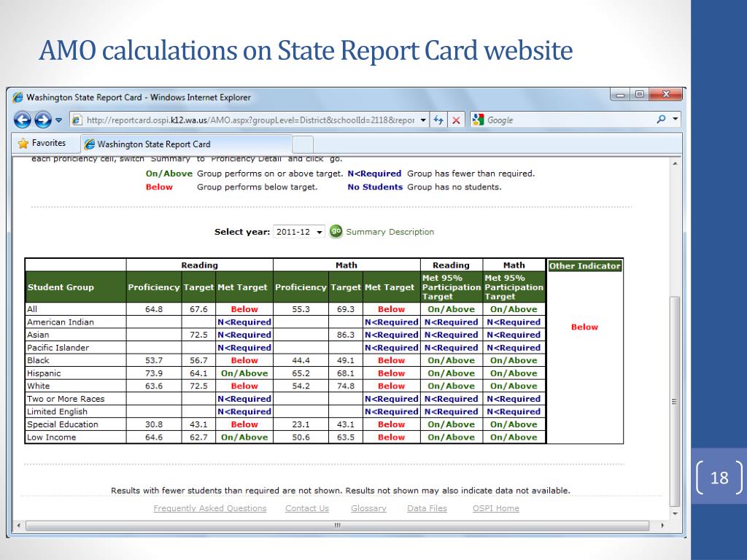Image resolution: width=747 pixels, height=560 pixels.
Task: Click Pacific Islander Math participation N<Required
Action: 514,348
